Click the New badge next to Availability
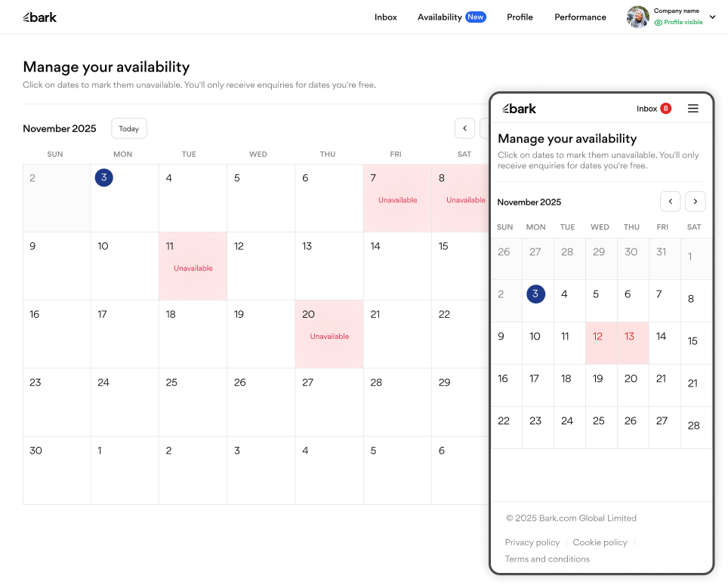The height and width of the screenshot is (588, 728). 477,17
